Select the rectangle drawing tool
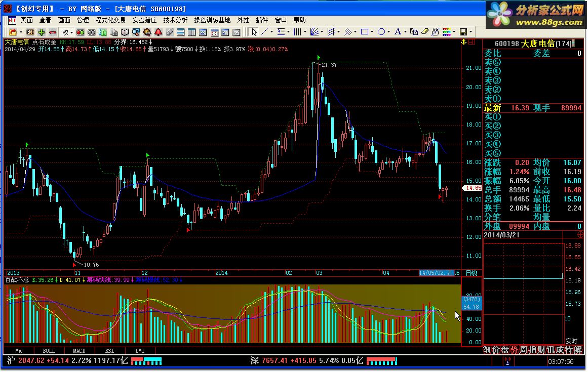This screenshot has width=588, height=372. click(365, 32)
